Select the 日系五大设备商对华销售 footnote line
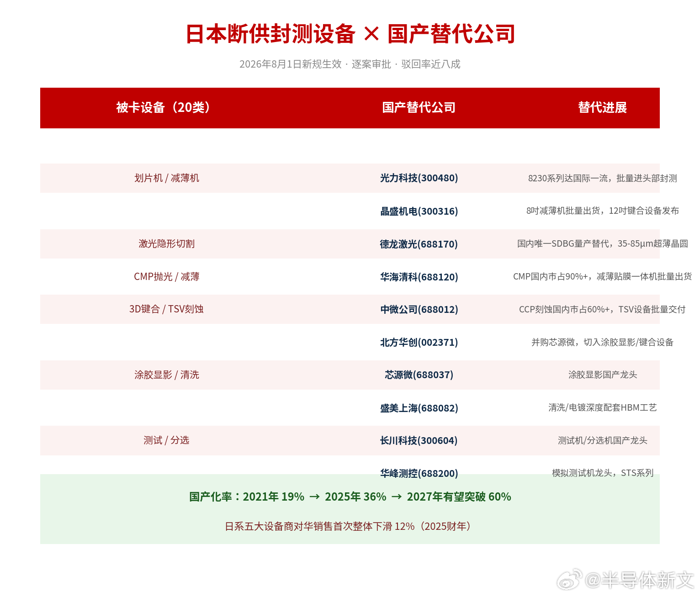 click(350, 527)
